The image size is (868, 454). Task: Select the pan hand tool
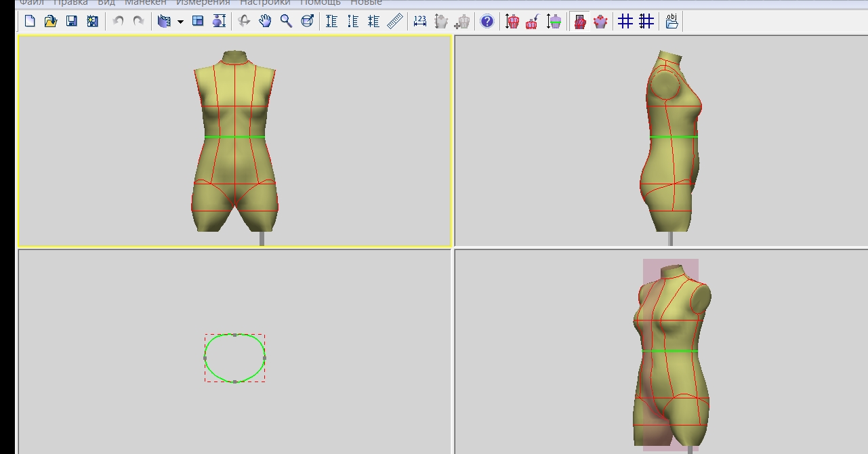[x=265, y=21]
